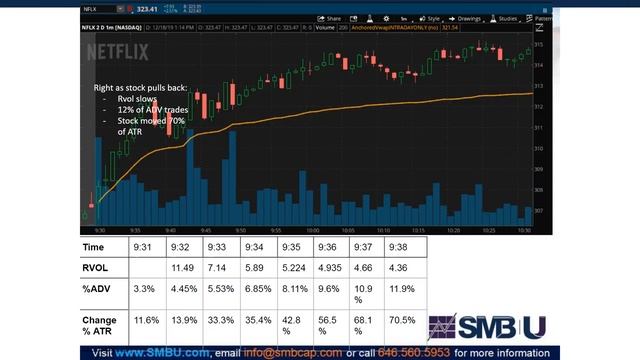Open chart settings gear icon
640x360 pixels.
(x=386, y=19)
